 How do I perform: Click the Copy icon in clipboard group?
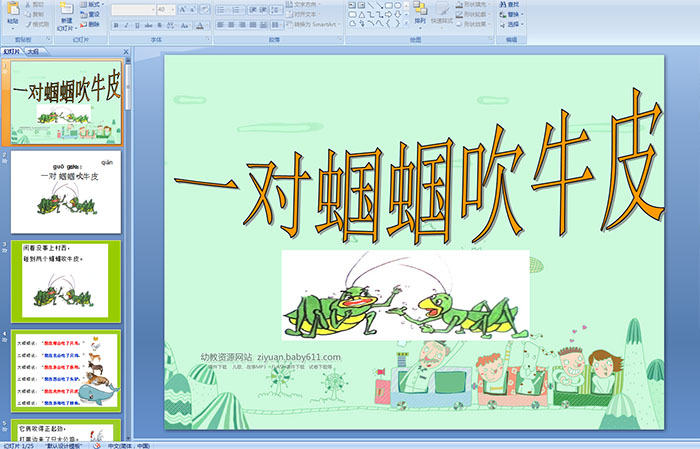pyautogui.click(x=28, y=14)
